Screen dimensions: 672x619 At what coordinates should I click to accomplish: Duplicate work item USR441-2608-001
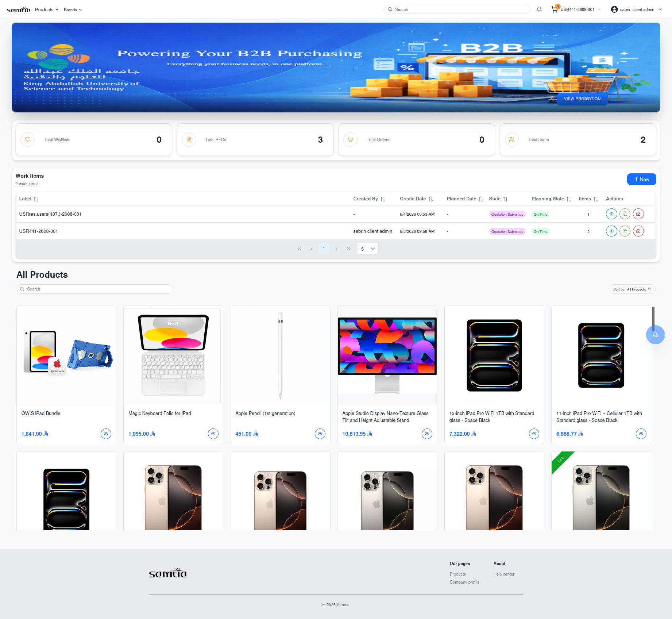625,231
